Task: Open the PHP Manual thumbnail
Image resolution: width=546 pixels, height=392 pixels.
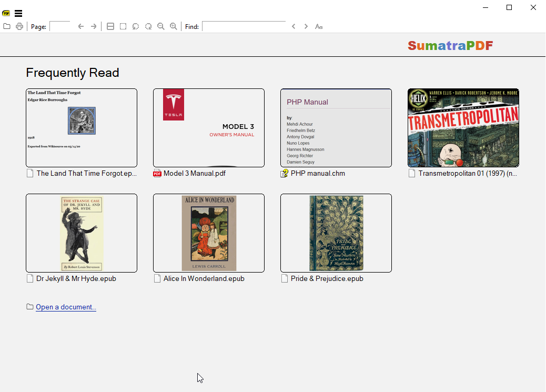Action: tap(336, 128)
